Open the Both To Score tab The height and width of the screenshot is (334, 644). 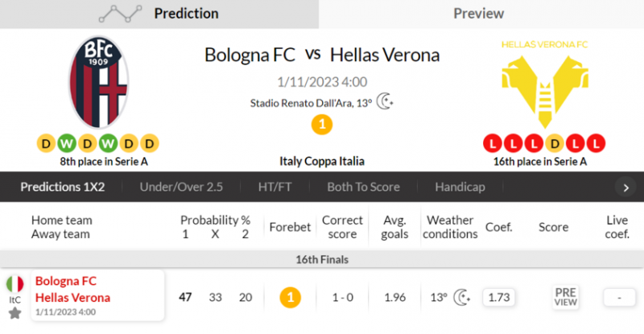(364, 187)
